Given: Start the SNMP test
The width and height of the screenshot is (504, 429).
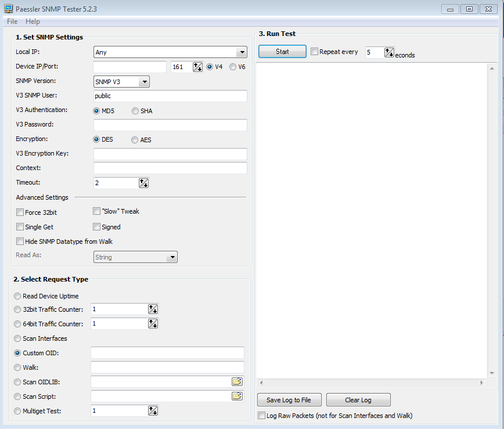Looking at the screenshot, I should click(x=282, y=52).
